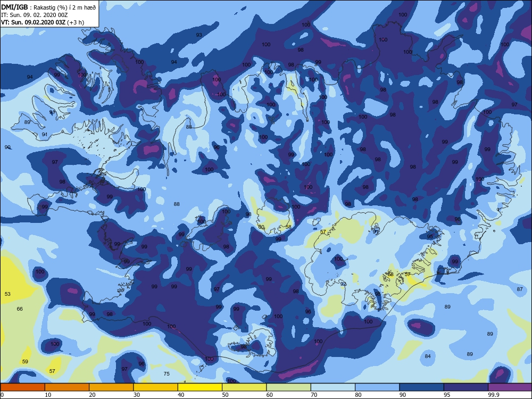532x399 pixels.
Task: Click the dark orange 0–10 legend swatch
Action: pyautogui.click(x=22, y=387)
